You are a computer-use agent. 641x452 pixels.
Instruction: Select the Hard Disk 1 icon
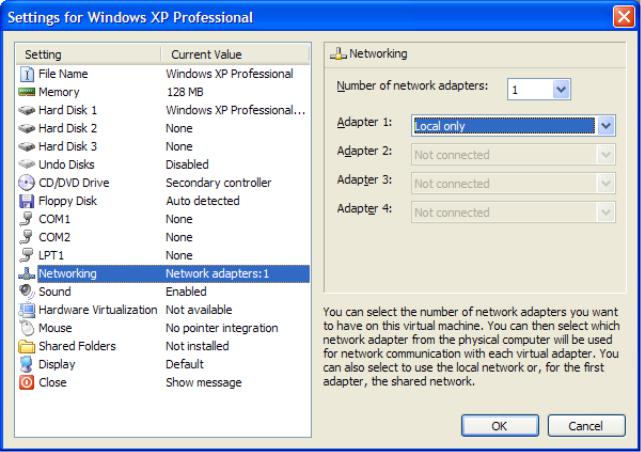pyautogui.click(x=27, y=110)
